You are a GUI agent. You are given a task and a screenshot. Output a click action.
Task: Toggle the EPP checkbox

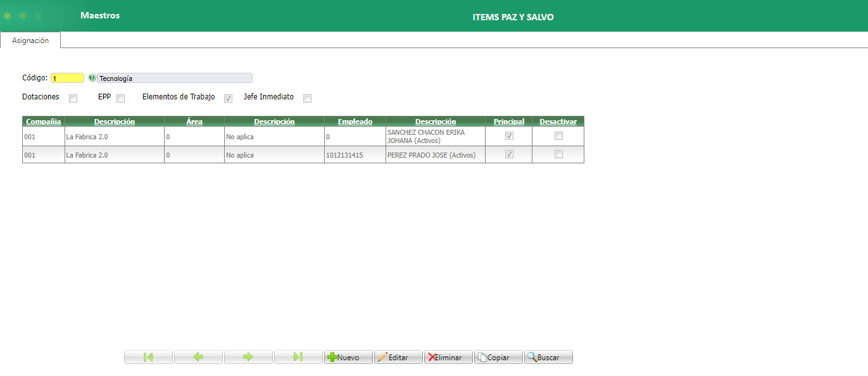tap(120, 98)
